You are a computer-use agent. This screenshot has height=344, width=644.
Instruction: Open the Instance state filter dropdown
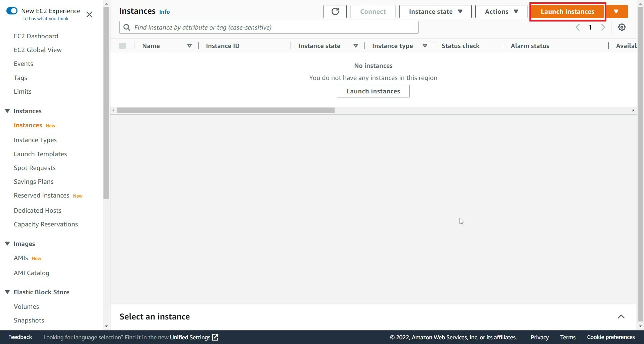[x=435, y=11]
